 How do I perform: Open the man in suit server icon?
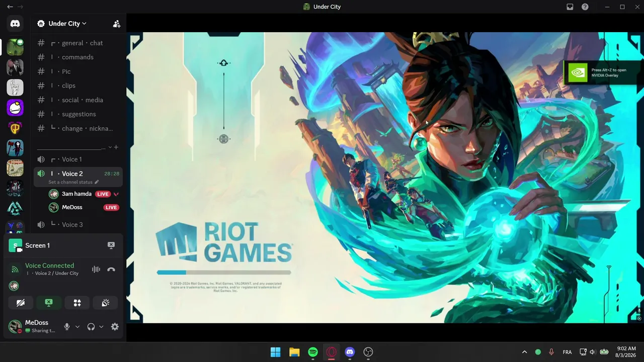point(15,67)
